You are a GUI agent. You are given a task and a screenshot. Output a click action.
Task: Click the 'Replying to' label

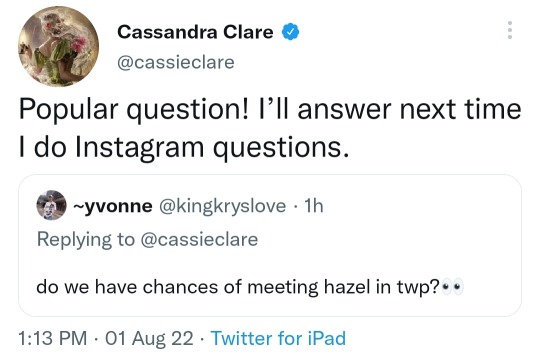click(x=86, y=239)
